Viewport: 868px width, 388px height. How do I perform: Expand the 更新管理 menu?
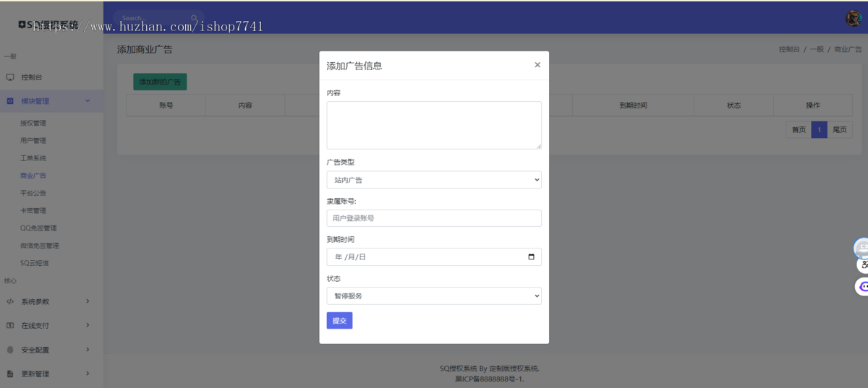tap(51, 374)
